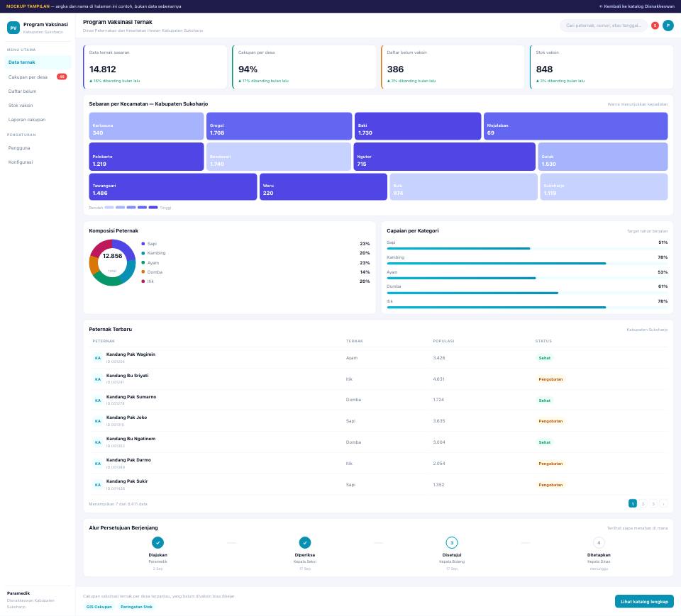
Task: Click the KA avatar for Kandang Bu Ngatinem
Action: point(98,442)
